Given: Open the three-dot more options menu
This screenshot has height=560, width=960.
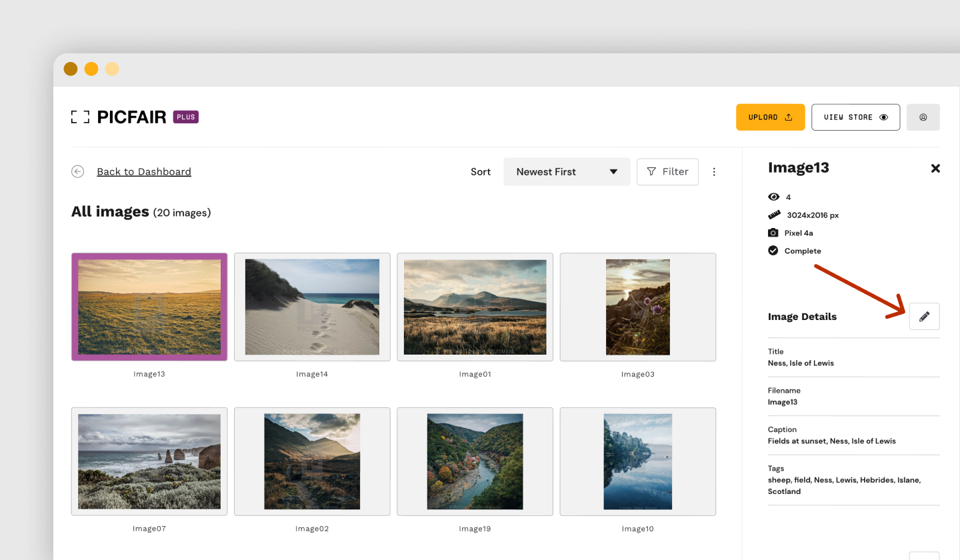Looking at the screenshot, I should pos(714,171).
